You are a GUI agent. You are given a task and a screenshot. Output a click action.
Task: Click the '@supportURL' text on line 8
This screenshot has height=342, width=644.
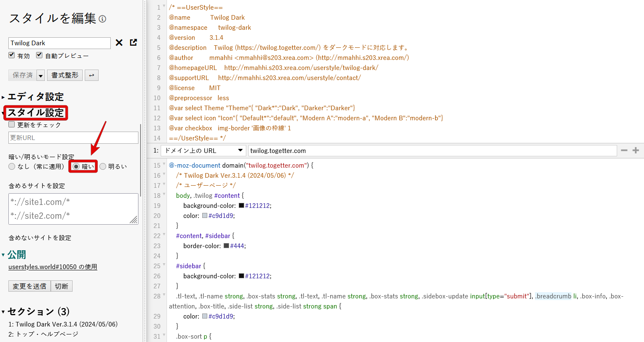click(189, 78)
